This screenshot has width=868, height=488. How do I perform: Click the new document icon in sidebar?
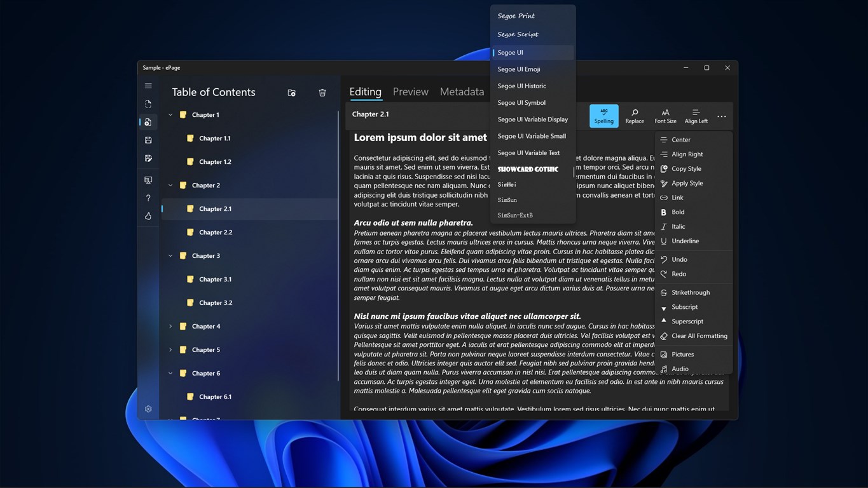pyautogui.click(x=148, y=104)
